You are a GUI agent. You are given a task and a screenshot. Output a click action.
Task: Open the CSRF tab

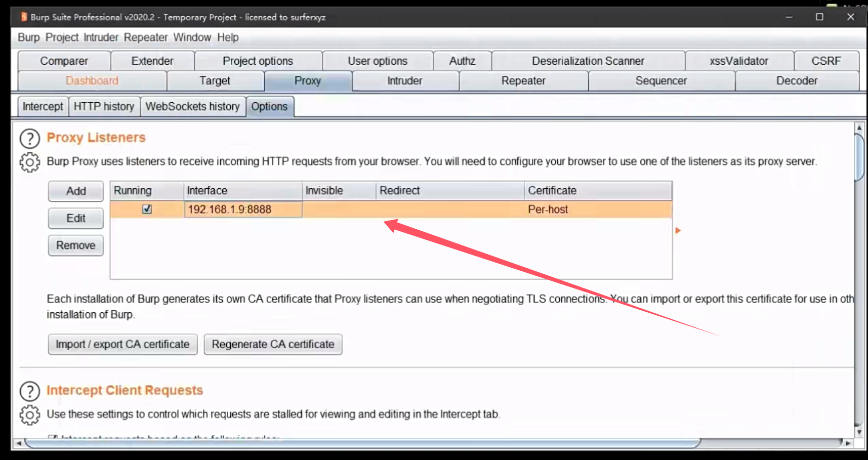tap(826, 61)
